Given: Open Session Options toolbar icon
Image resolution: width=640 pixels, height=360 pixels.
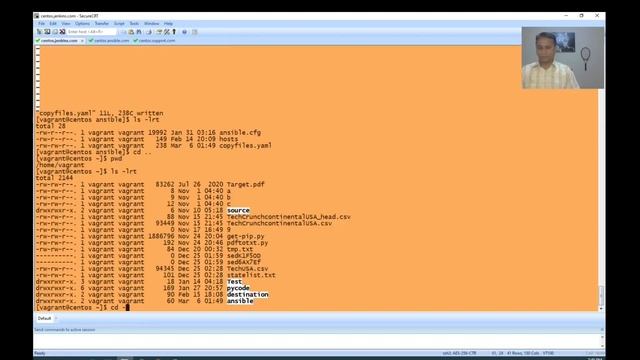Looking at the screenshot, I should 159,31.
